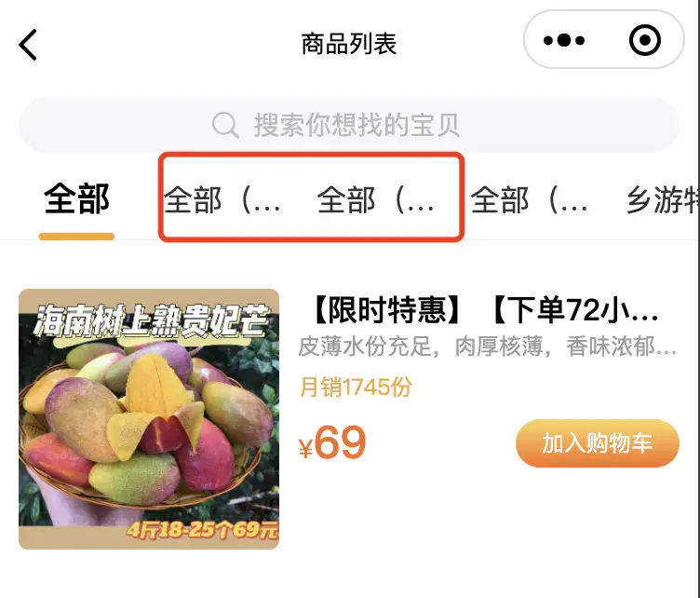The image size is (700, 598).
Task: Tap the yellow underline below 全部 tab
Action: [x=76, y=237]
